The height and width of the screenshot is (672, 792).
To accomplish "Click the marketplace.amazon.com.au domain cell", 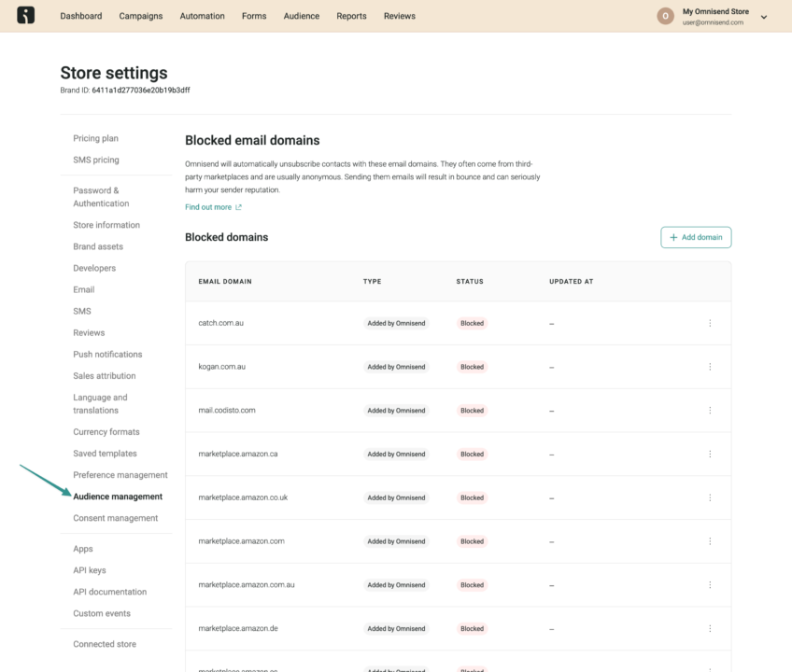I will [247, 584].
